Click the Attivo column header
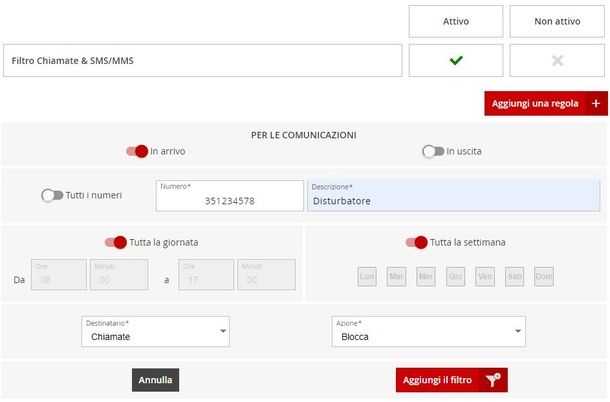This screenshot has width=610, height=402. point(456,21)
